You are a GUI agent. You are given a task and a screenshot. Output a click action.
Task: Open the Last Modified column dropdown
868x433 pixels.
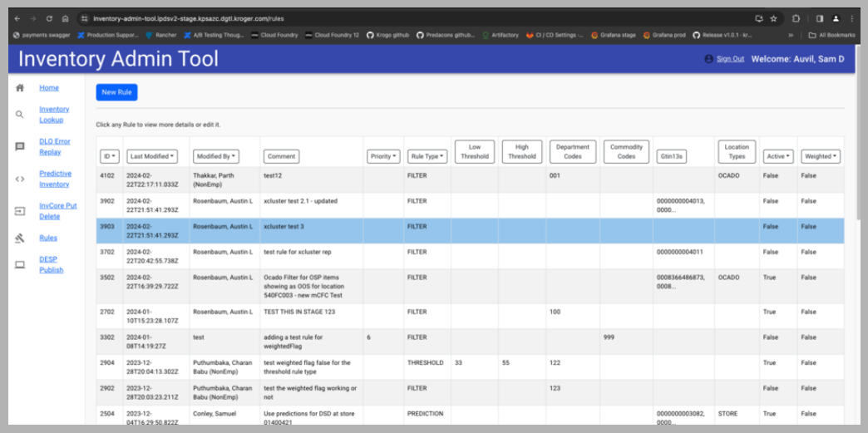coord(152,157)
